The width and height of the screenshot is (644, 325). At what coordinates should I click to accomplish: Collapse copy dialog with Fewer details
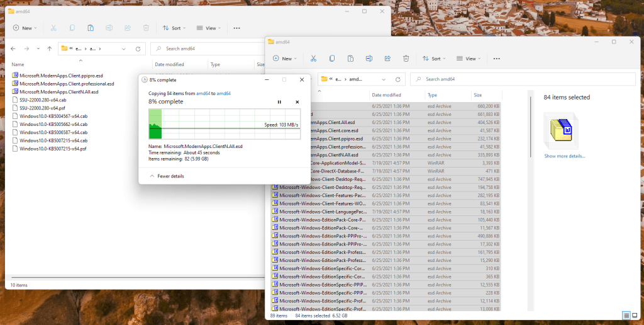(167, 176)
